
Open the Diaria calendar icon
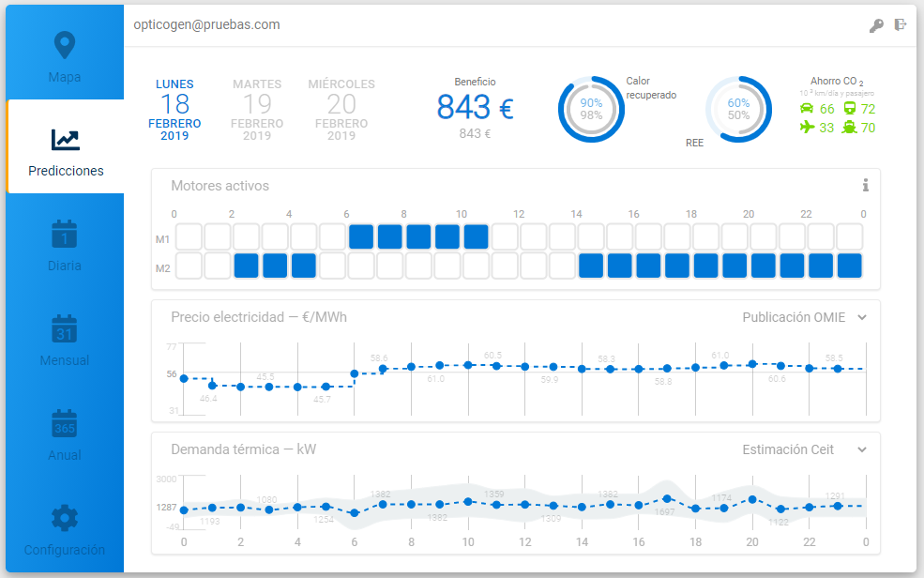[64, 234]
